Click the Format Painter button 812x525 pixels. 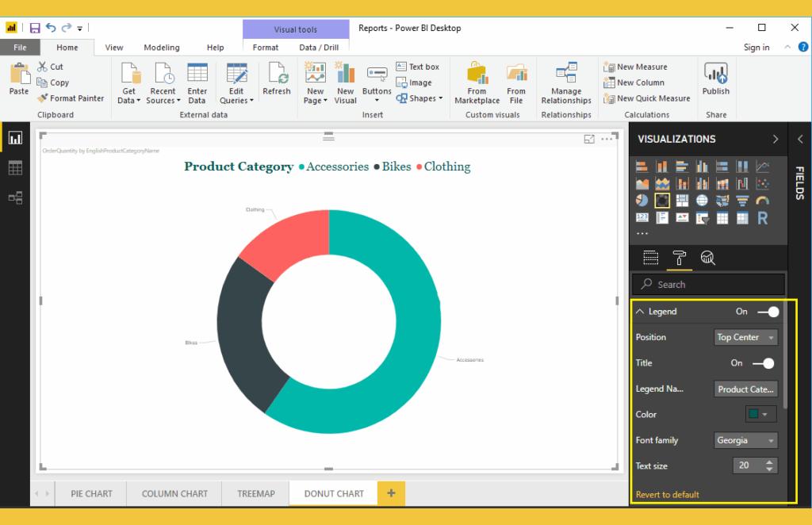[71, 98]
